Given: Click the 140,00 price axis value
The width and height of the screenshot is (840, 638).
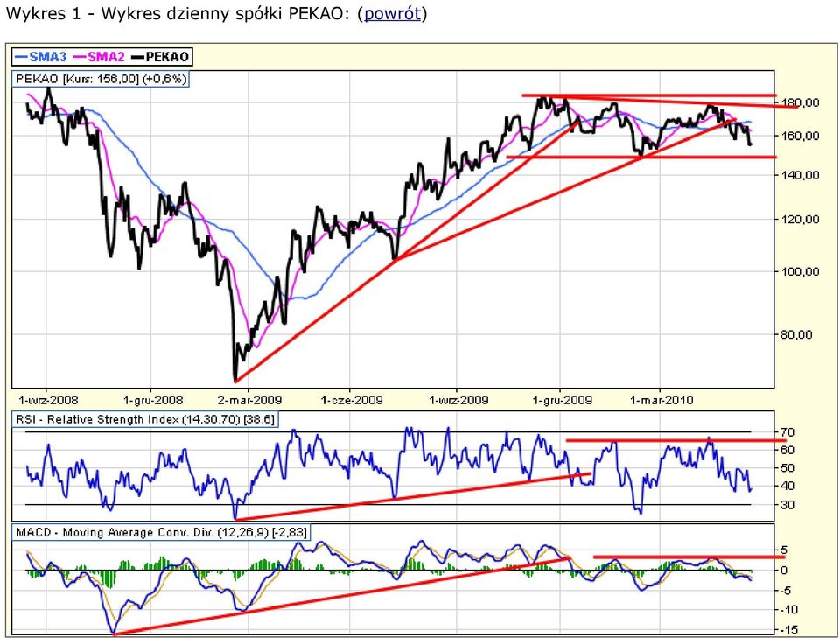Looking at the screenshot, I should tap(801, 175).
